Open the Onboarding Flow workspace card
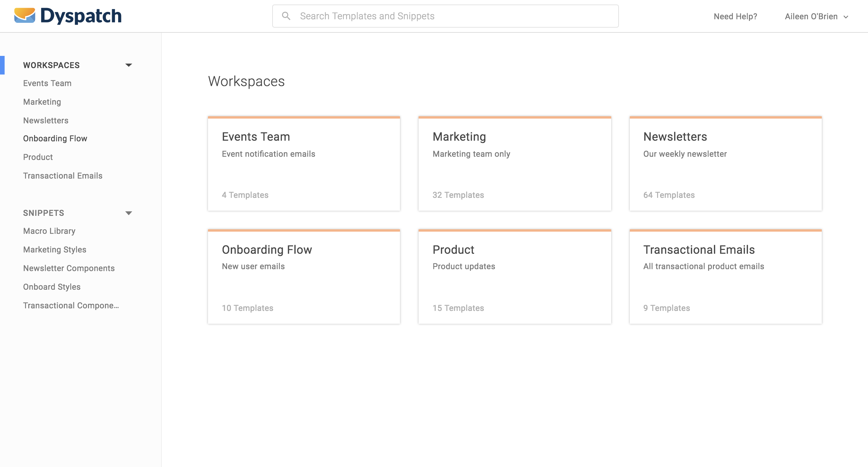The width and height of the screenshot is (868, 467). pyautogui.click(x=304, y=277)
